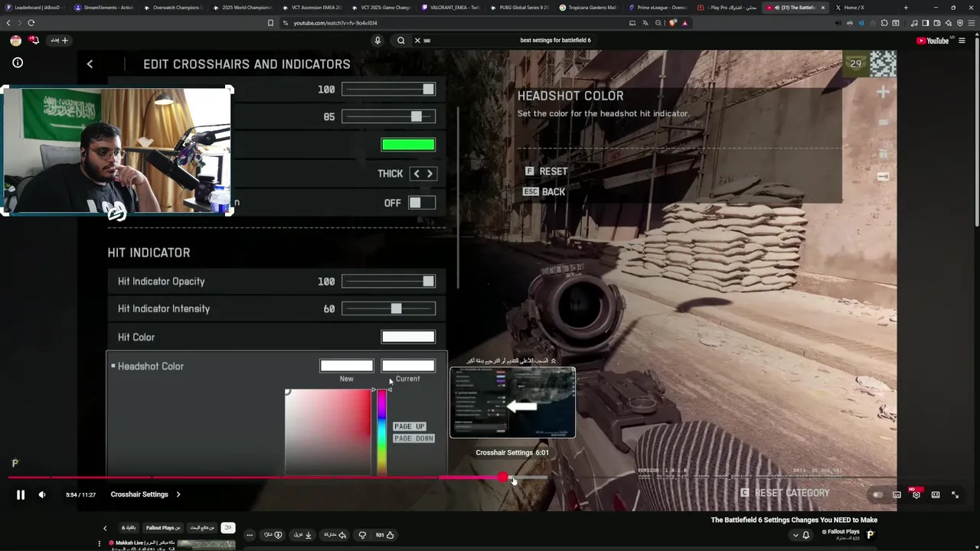Screen dimensions: 980x551
Task: Switch to the PUBG Global Series tab
Action: [x=521, y=8]
